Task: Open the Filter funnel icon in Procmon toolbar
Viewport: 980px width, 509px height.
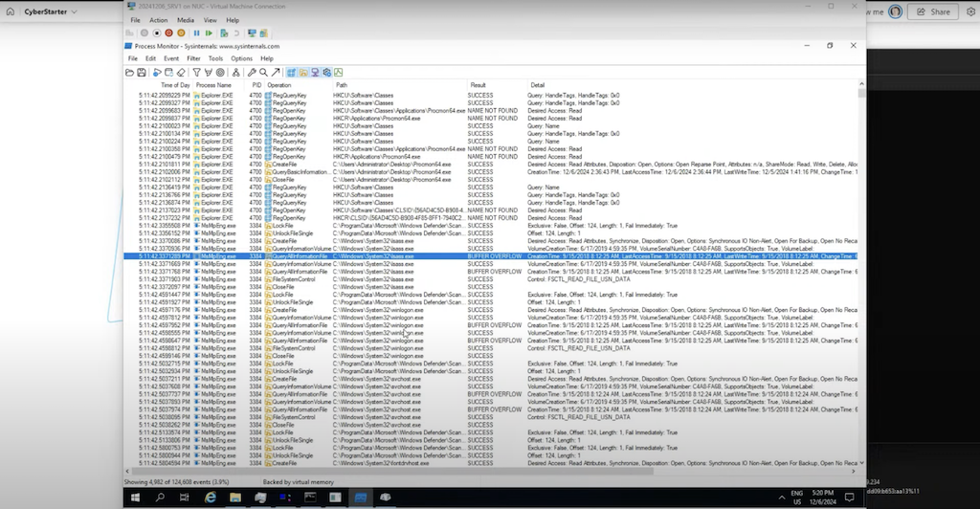Action: coord(195,72)
